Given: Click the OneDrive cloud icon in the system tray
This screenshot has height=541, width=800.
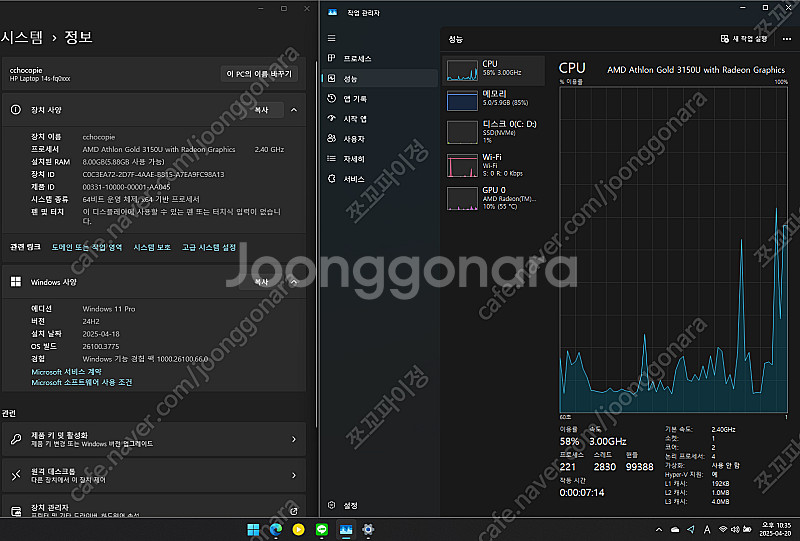Looking at the screenshot, I should tap(675, 530).
